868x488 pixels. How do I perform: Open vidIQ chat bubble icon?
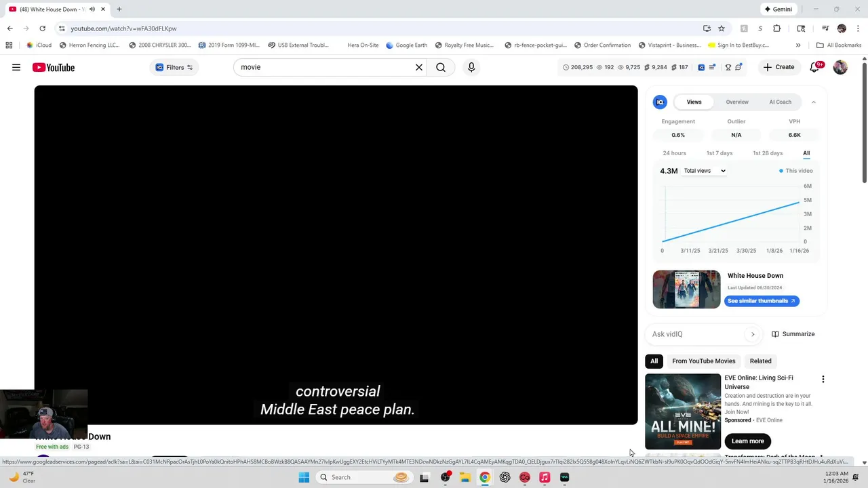click(x=738, y=67)
